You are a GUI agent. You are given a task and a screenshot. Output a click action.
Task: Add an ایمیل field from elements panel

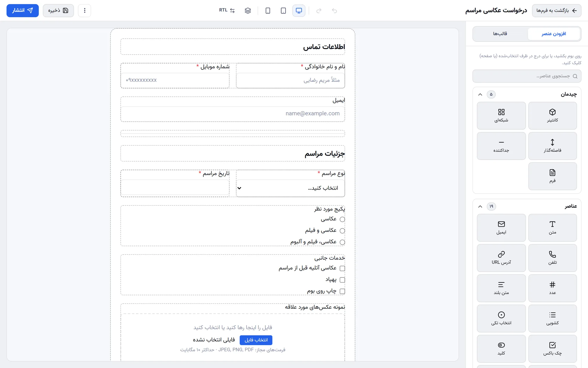coord(501,228)
